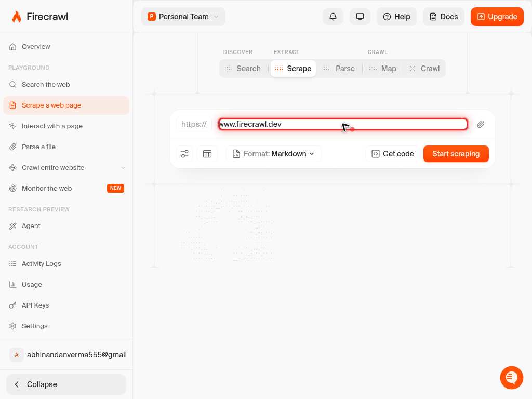532x399 pixels.
Task: Go to Overview in the sidebar
Action: [x=66, y=46]
